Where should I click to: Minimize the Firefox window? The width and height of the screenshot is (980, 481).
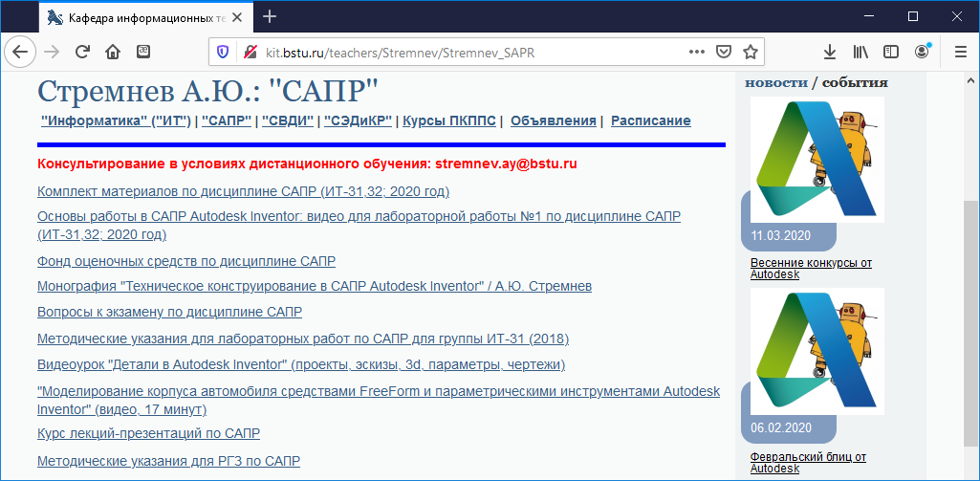(869, 16)
